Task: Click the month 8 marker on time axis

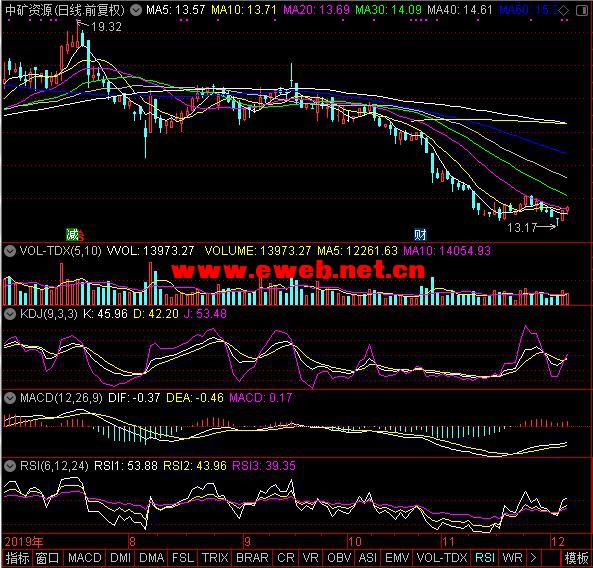Action: click(x=132, y=542)
